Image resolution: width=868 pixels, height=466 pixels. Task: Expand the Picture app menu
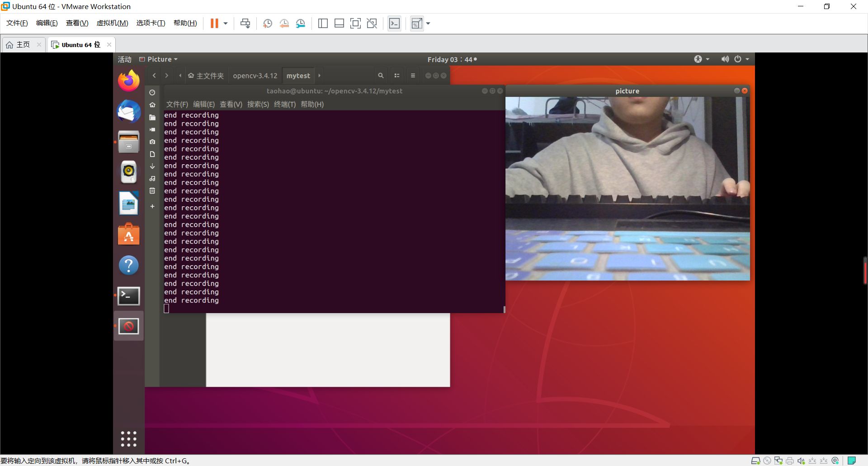pyautogui.click(x=158, y=59)
